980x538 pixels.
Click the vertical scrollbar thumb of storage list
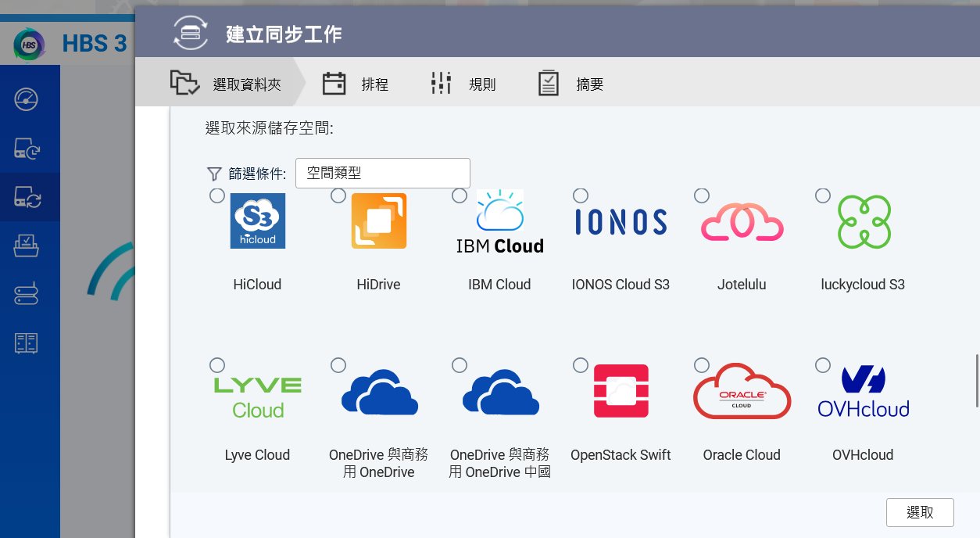click(x=976, y=381)
